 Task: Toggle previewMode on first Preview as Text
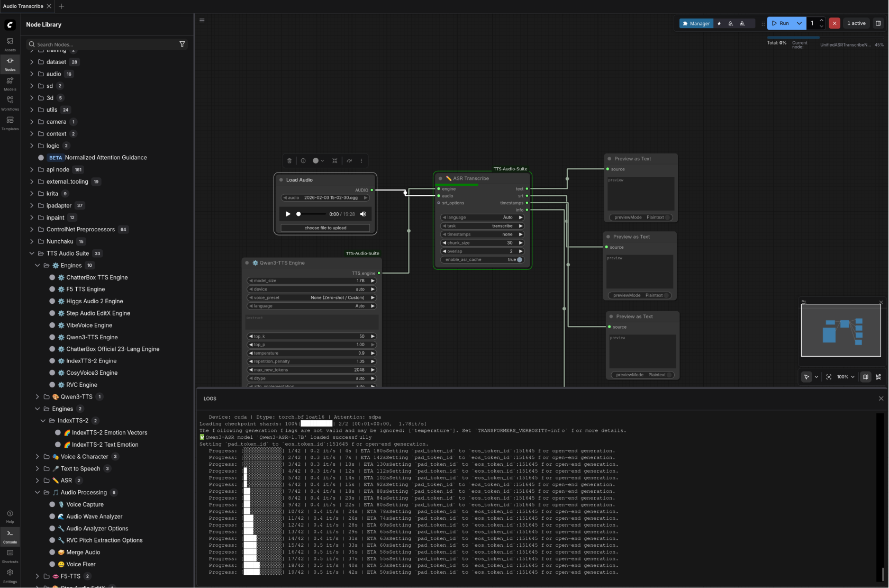(667, 218)
